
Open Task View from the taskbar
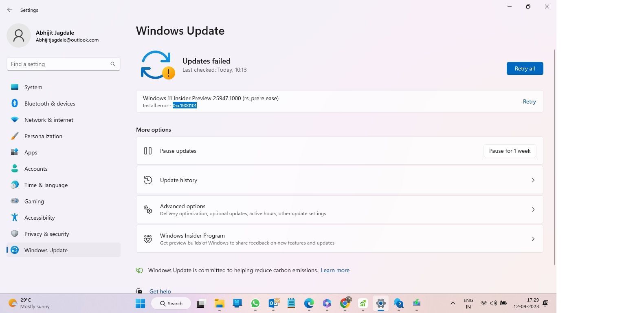(200, 303)
